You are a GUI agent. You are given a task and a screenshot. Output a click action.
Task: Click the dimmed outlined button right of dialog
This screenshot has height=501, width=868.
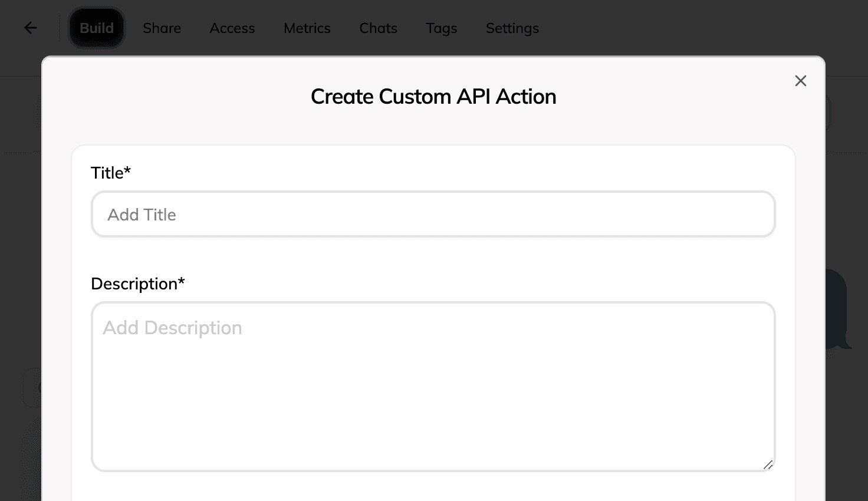(x=828, y=113)
